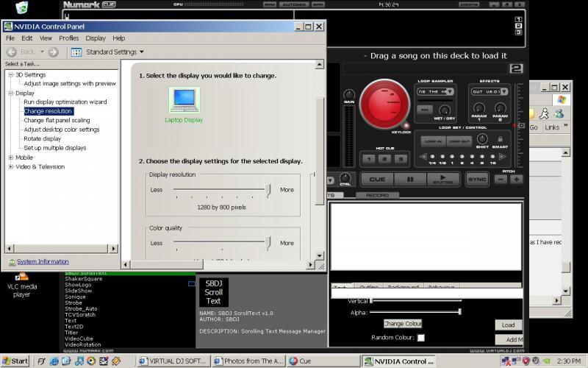This screenshot has width=588, height=368.
Task: Click loop length right arrow
Action: [503, 157]
